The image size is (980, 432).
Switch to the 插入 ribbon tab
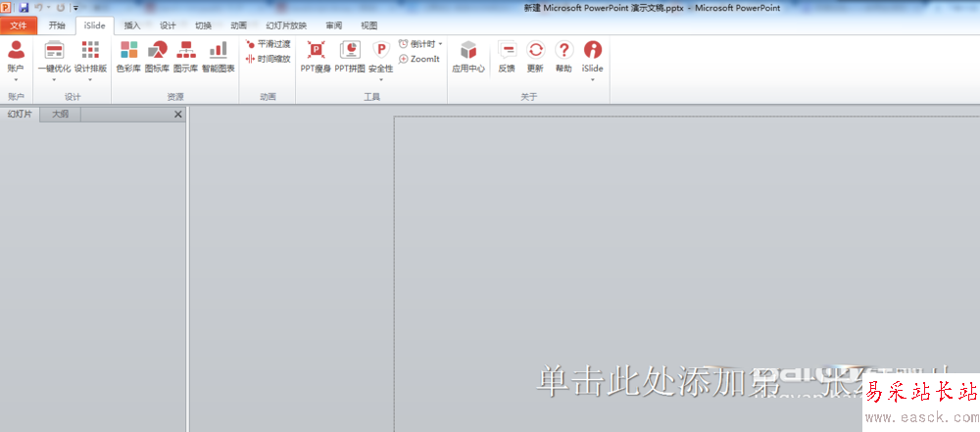tap(132, 25)
